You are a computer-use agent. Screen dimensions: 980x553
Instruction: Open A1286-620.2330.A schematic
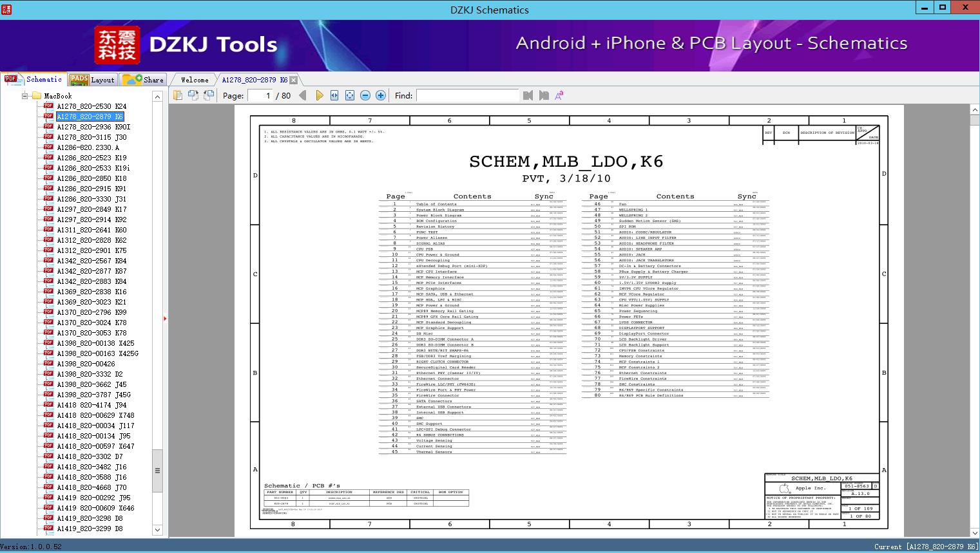pyautogui.click(x=88, y=147)
